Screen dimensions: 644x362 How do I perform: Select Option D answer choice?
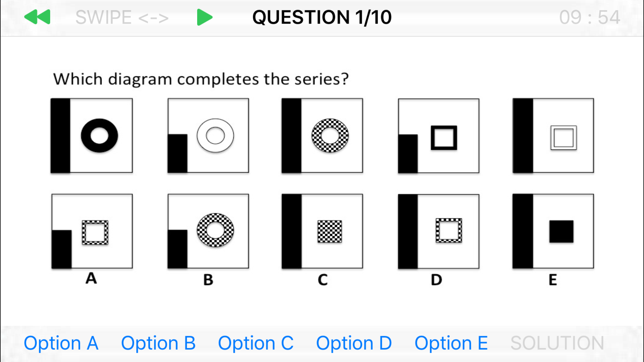[x=354, y=342]
